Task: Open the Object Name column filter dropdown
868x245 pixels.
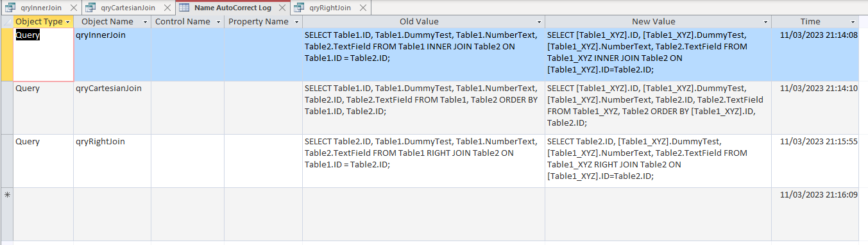Action: (x=145, y=22)
